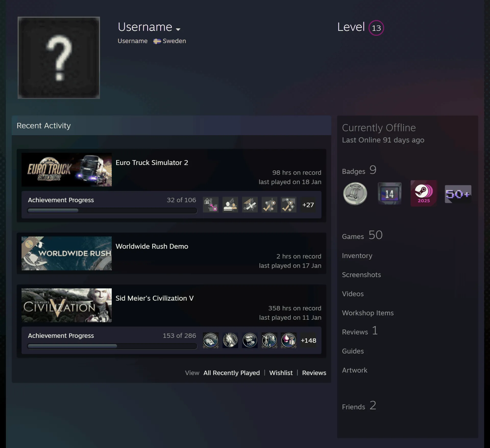Open the Euro Truck Simulator 2 game banner
Image resolution: width=490 pixels, height=448 pixels.
click(67, 170)
